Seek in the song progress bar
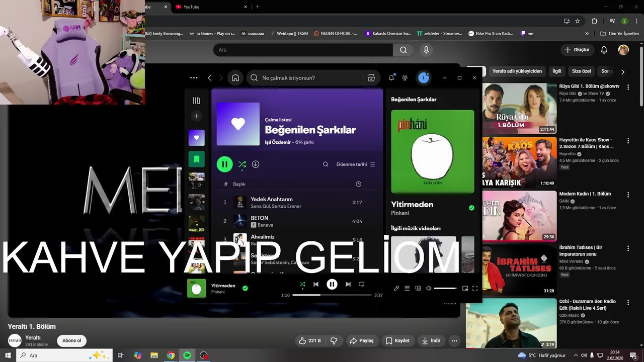The width and height of the screenshot is (644, 362). [332, 295]
